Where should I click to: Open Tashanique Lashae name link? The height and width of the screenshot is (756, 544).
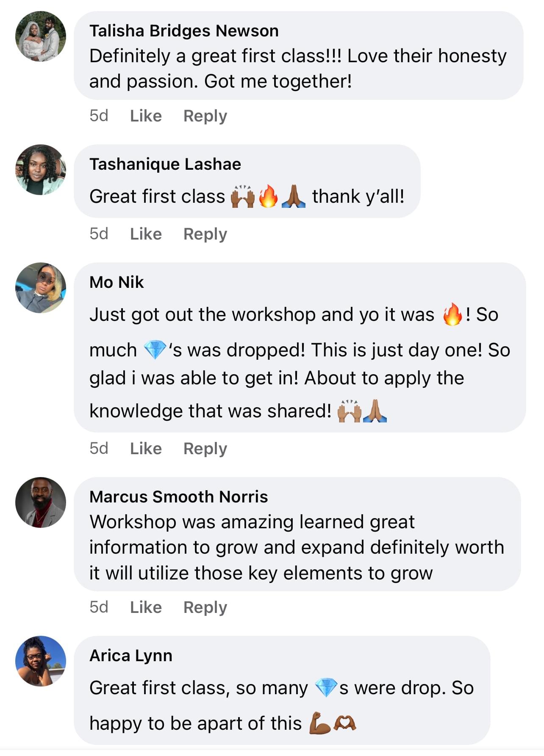click(x=165, y=164)
